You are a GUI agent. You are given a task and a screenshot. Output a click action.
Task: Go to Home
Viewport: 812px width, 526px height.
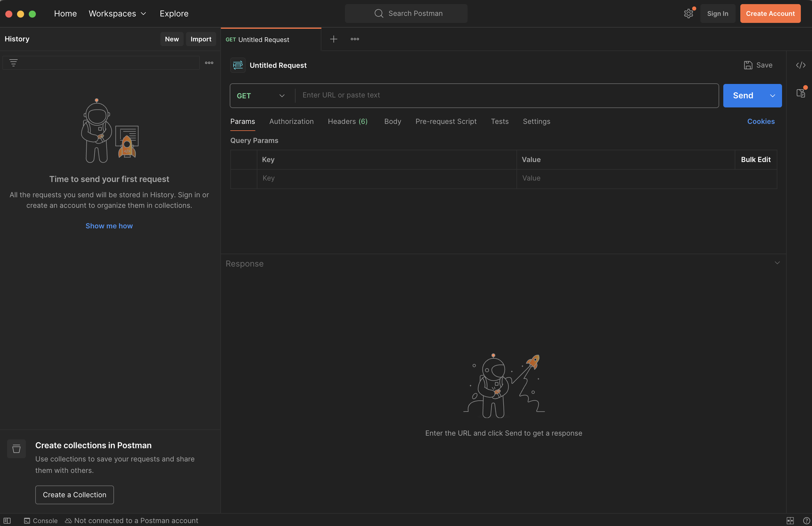[x=66, y=14]
